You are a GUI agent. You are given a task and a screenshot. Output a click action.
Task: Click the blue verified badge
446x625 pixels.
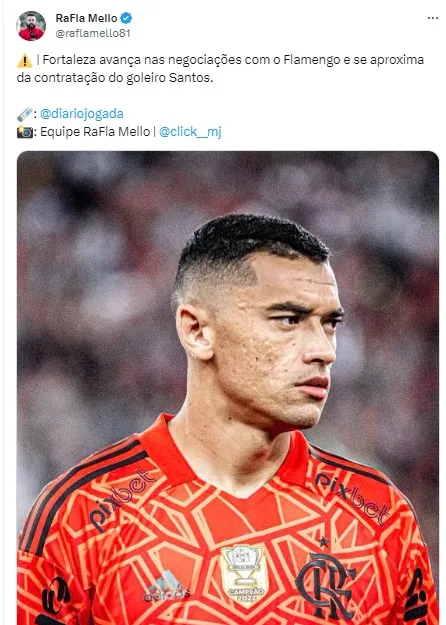click(126, 18)
